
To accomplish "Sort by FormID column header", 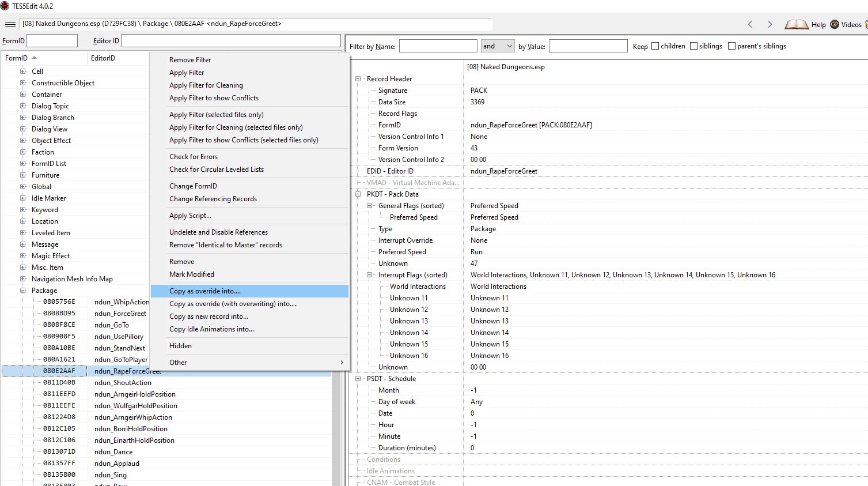I will (x=43, y=58).
